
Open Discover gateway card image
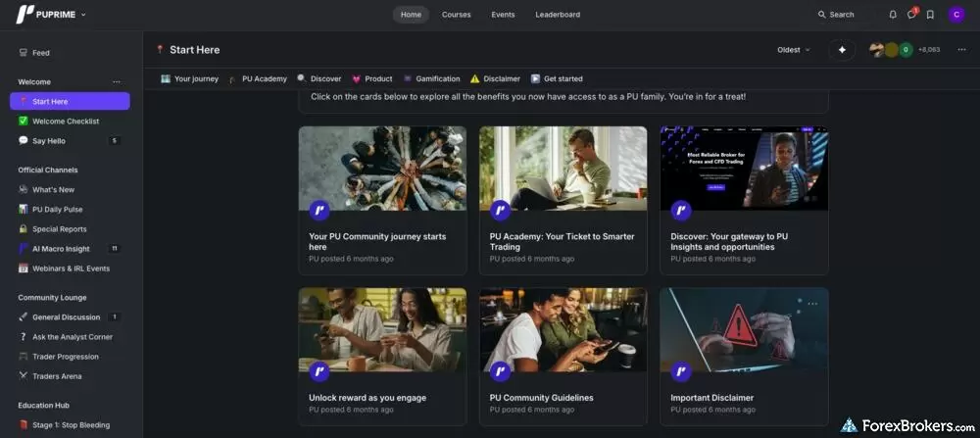[744, 169]
